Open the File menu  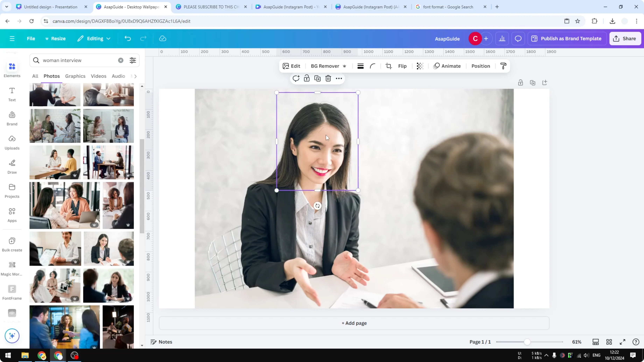click(x=31, y=38)
